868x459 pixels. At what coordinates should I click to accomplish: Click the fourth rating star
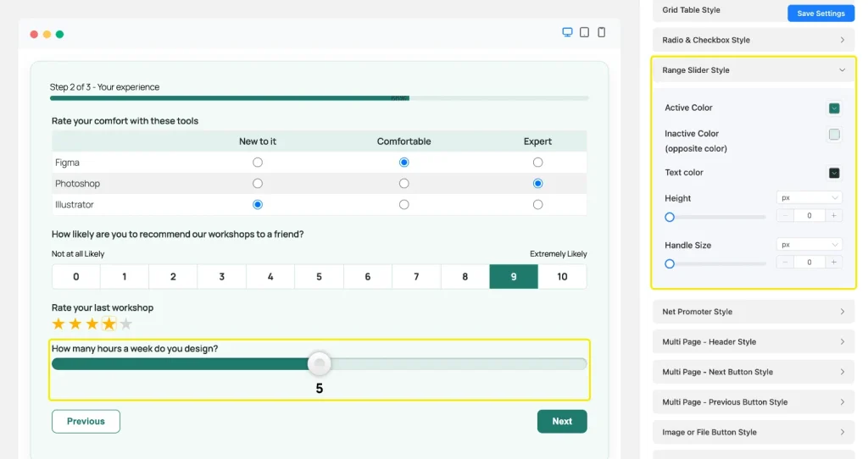point(109,324)
